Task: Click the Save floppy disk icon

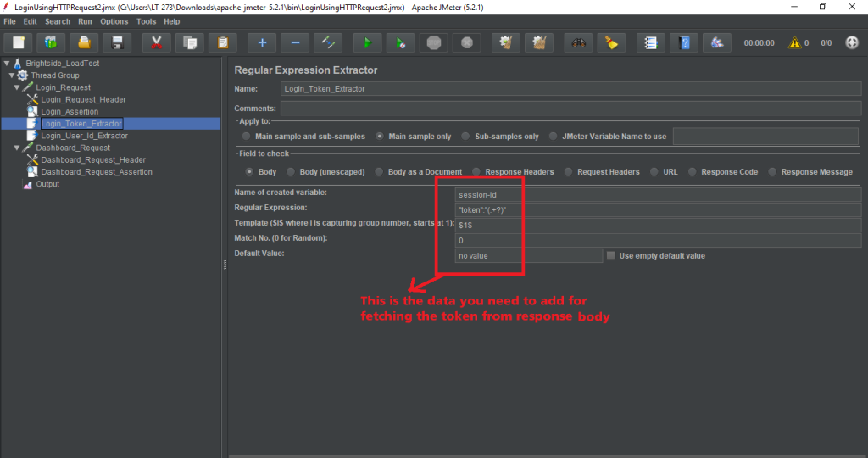Action: [119, 42]
